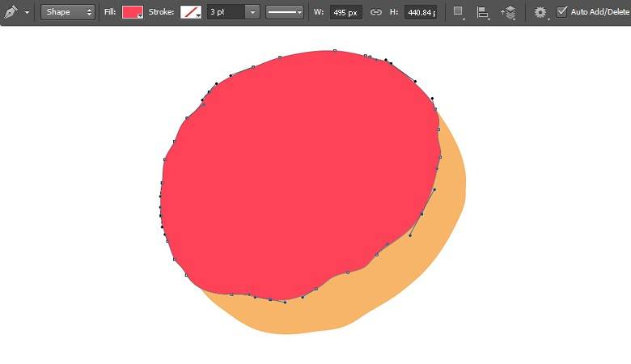This screenshot has height=364, width=631.
Task: Open the red Fill color swatch
Action: pyautogui.click(x=133, y=12)
